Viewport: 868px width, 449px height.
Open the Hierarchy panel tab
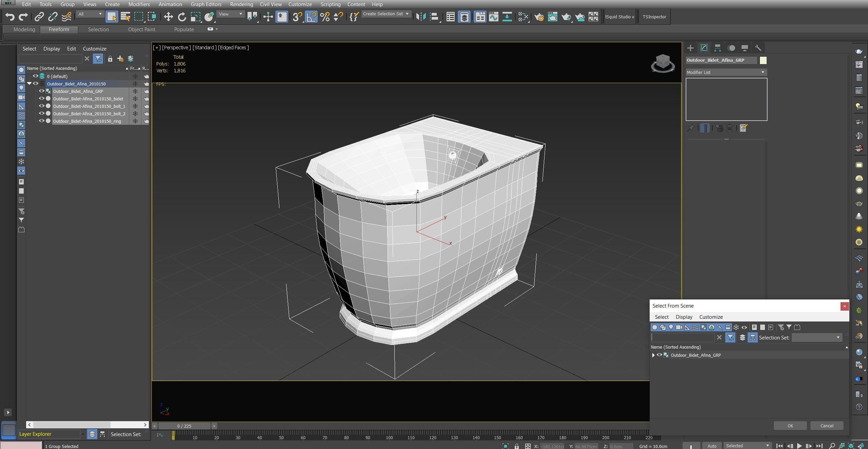[x=717, y=48]
